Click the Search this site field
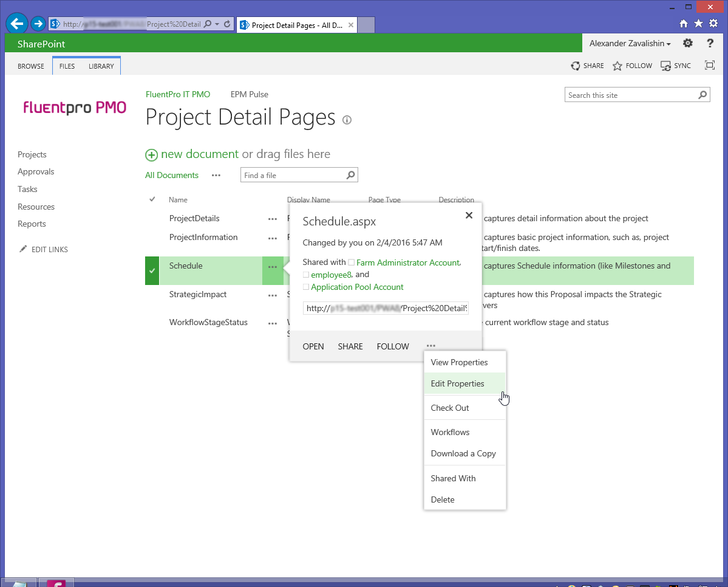 pos(630,95)
